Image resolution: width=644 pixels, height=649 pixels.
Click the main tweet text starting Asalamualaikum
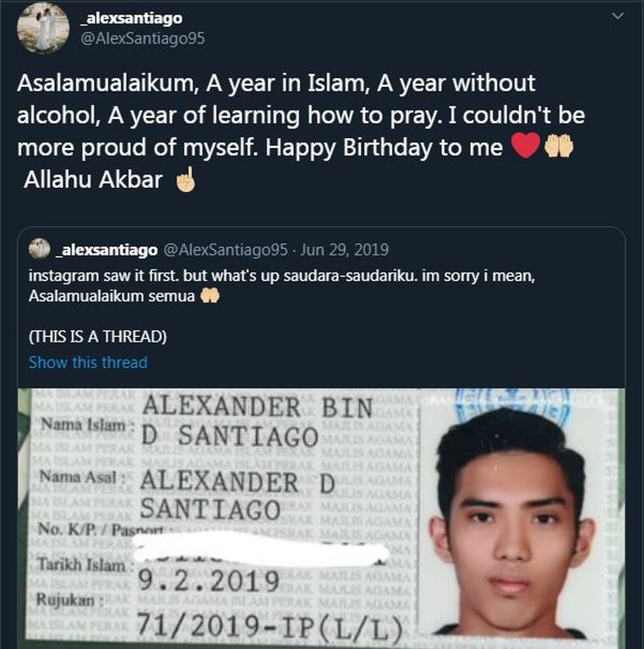tap(301, 131)
